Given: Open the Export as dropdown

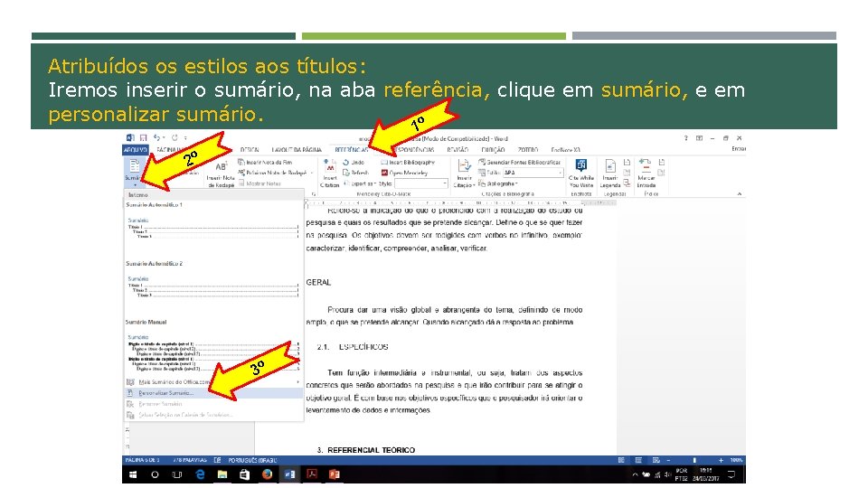Looking at the screenshot, I should 360,183.
